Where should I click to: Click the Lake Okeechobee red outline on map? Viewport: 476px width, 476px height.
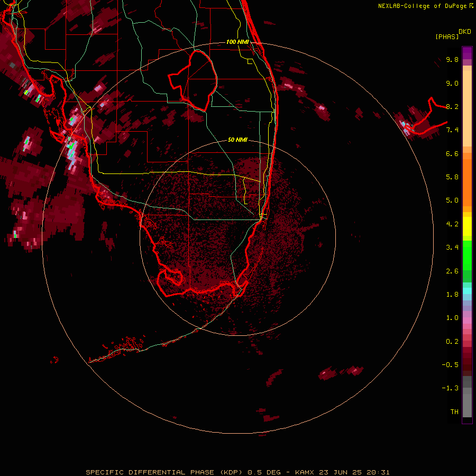pos(193,81)
